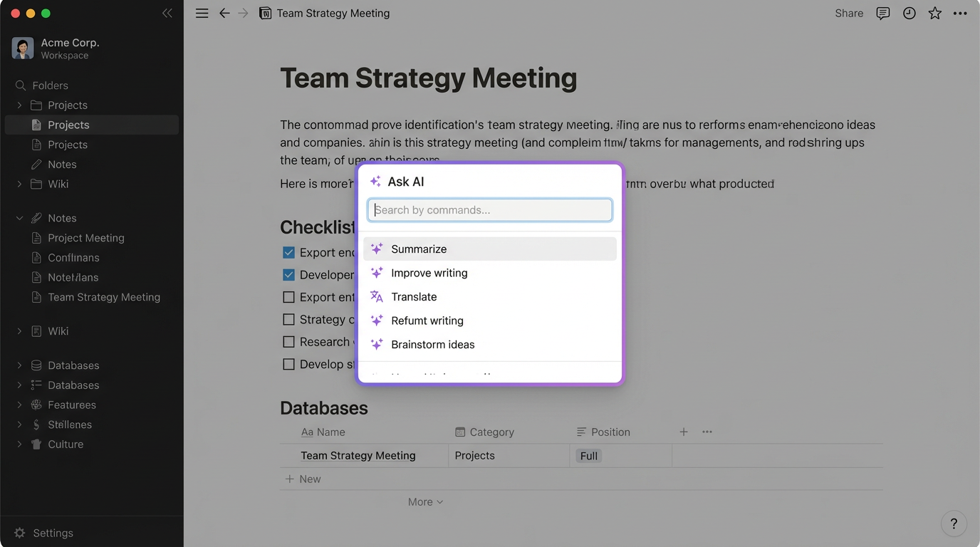Screen dimensions: 980x547
Task: Go back using the back arrow
Action: [x=224, y=13]
